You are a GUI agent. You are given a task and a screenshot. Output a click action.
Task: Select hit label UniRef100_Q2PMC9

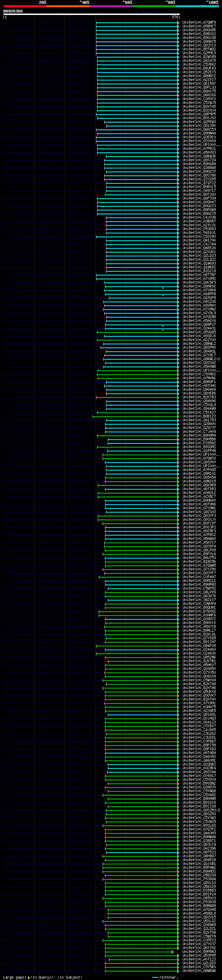pos(199,53)
